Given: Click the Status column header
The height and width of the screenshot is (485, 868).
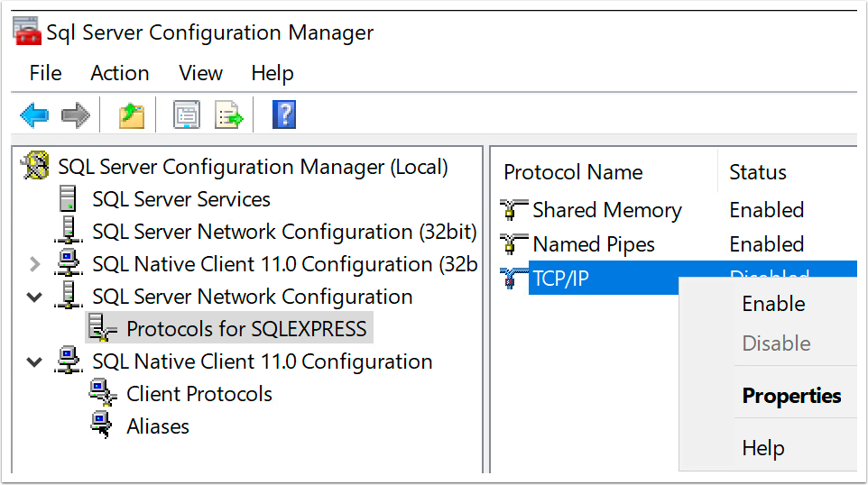Looking at the screenshot, I should (x=757, y=172).
